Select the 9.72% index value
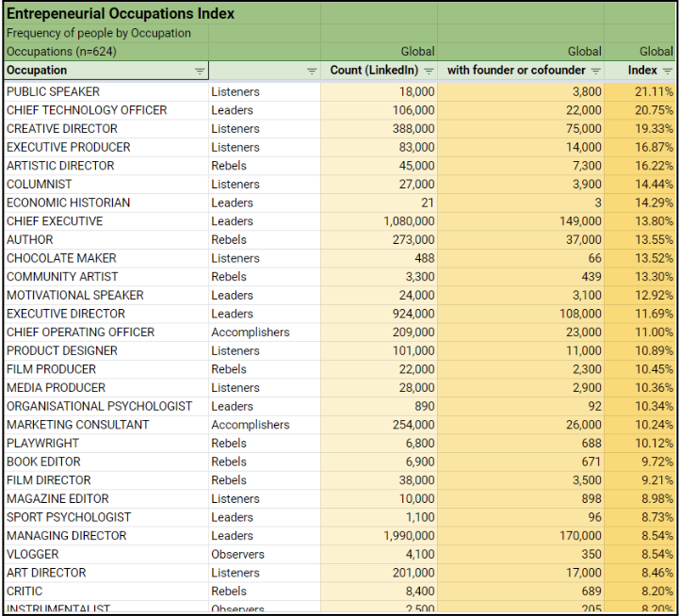Screen dimensions: 680x616 pyautogui.click(x=640, y=462)
